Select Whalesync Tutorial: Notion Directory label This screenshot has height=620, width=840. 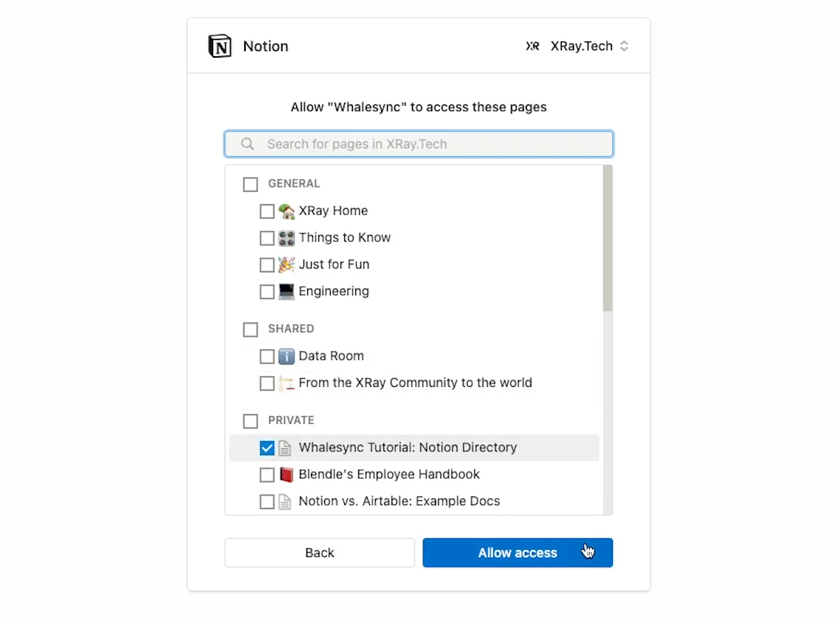408,447
